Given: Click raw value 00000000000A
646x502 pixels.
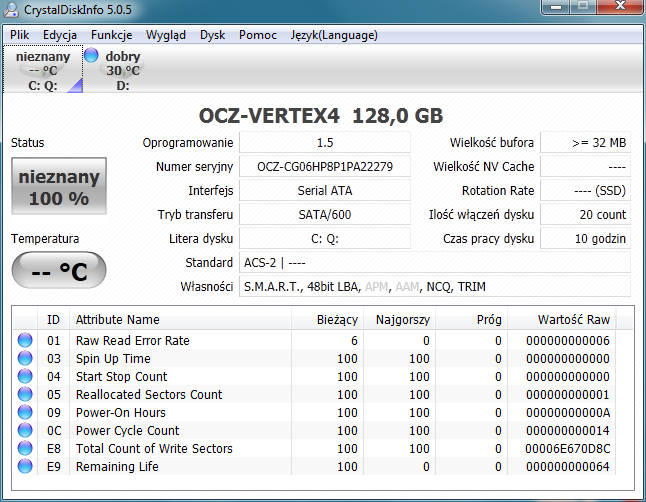Looking at the screenshot, I should pyautogui.click(x=568, y=413).
